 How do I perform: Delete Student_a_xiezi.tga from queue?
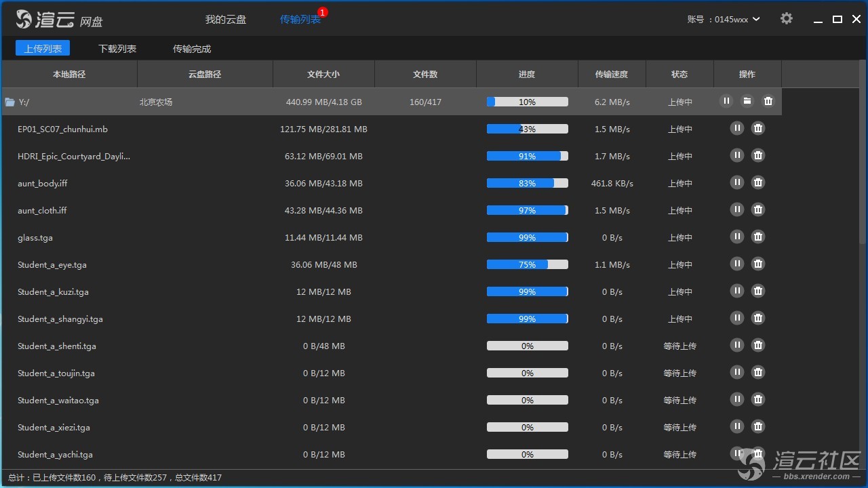758,426
